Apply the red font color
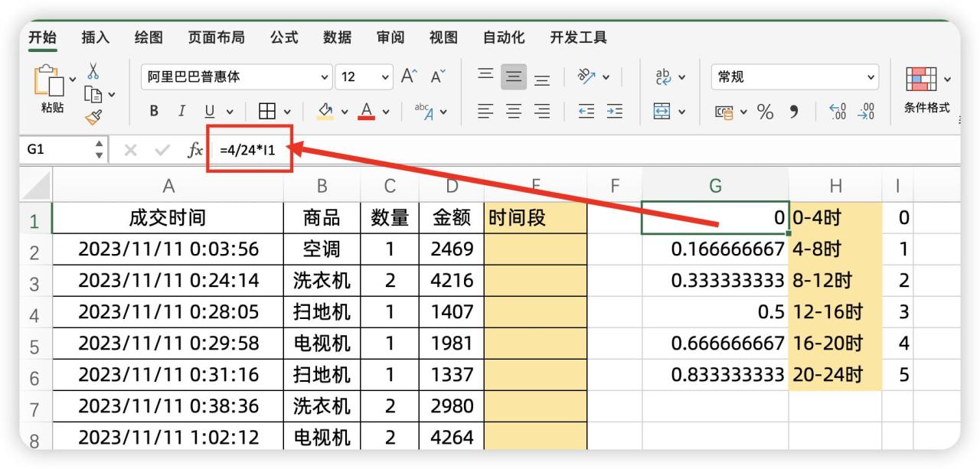The image size is (980, 469). 367,112
